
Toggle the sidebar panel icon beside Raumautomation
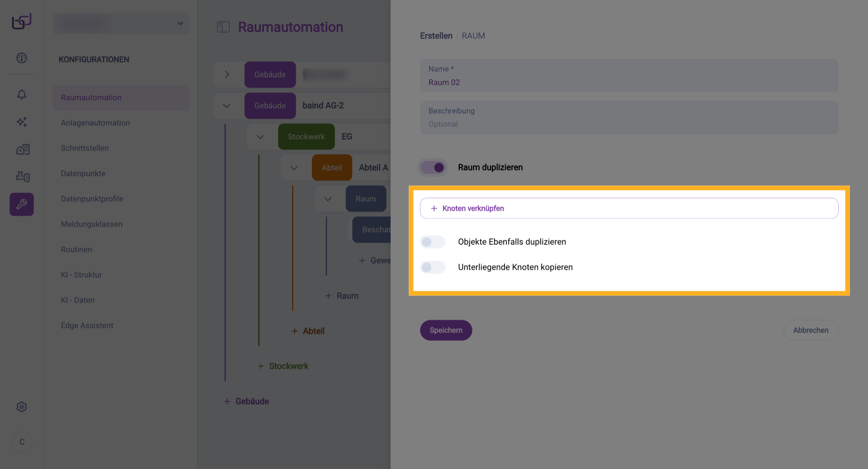point(223,27)
